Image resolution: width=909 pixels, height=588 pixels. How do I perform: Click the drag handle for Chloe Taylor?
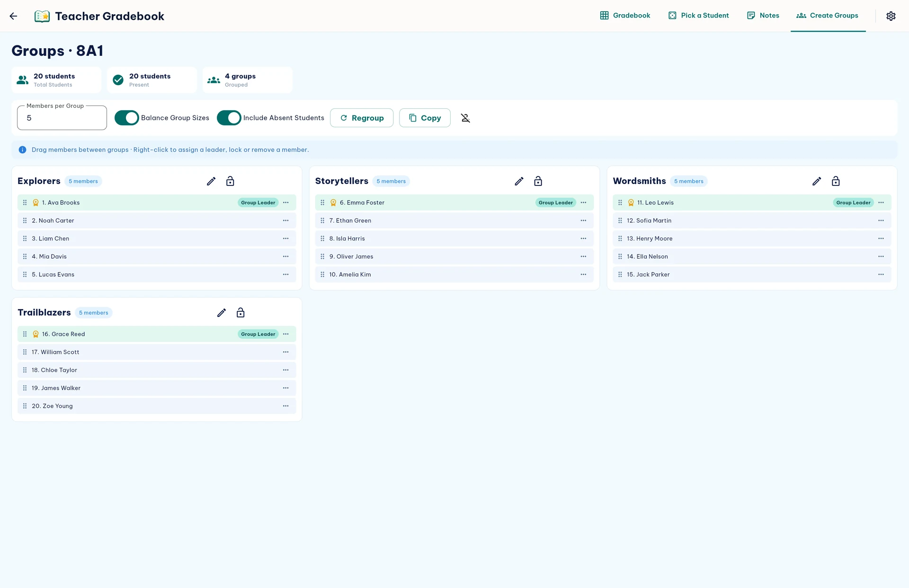[x=25, y=370]
